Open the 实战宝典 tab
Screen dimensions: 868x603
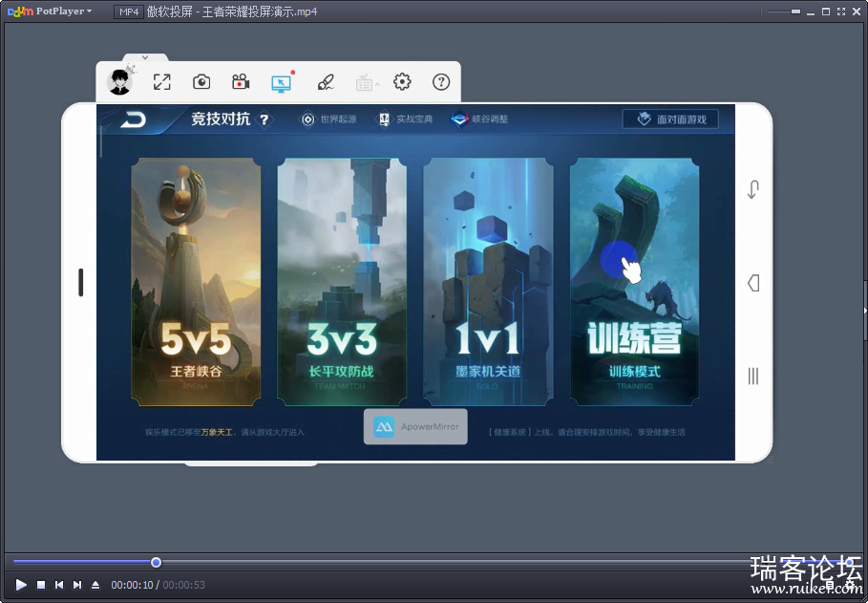[405, 119]
